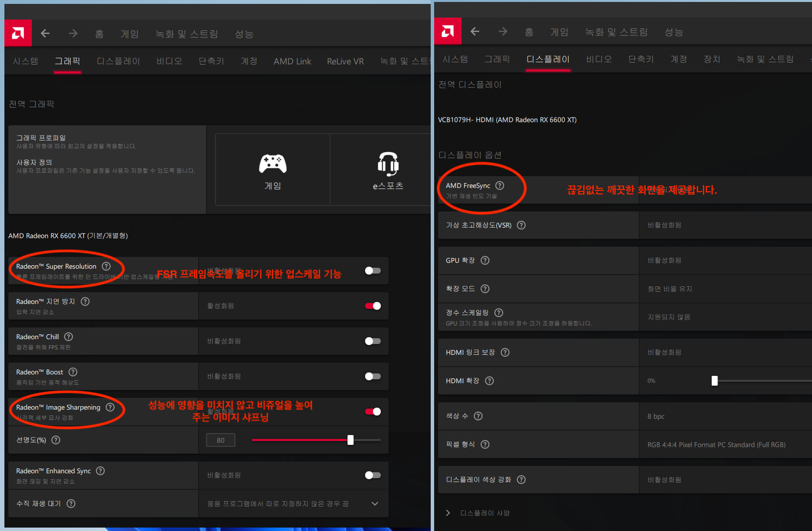Open help icon beside 색상 수

click(x=478, y=416)
